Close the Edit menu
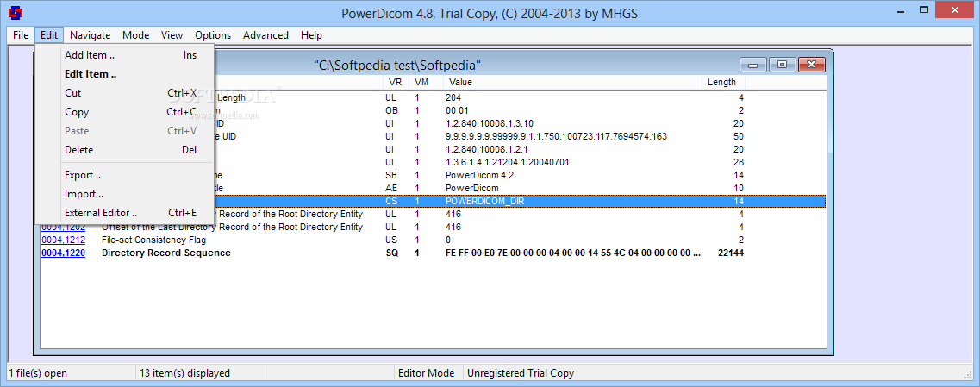 click(x=49, y=35)
